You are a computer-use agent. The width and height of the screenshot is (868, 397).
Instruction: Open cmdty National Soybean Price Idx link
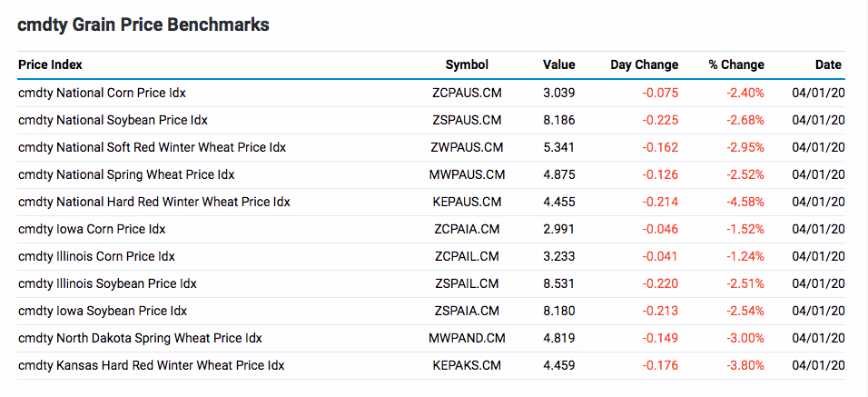coord(113,120)
